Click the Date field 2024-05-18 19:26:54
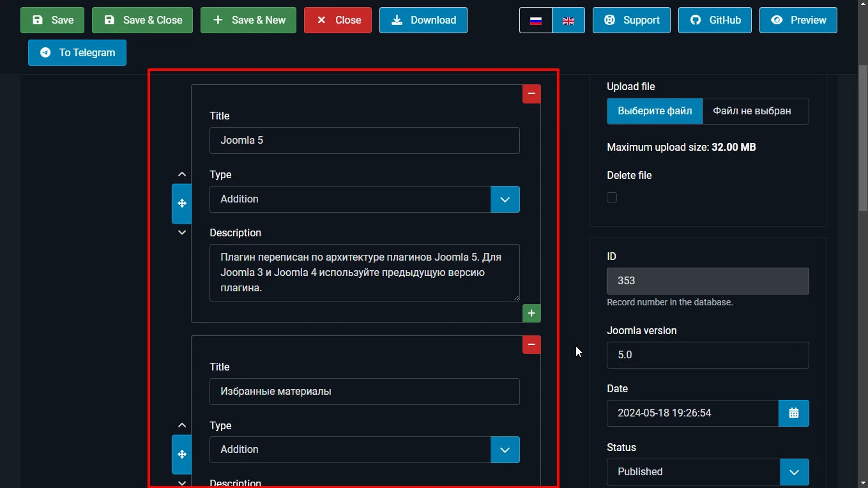 click(x=693, y=413)
